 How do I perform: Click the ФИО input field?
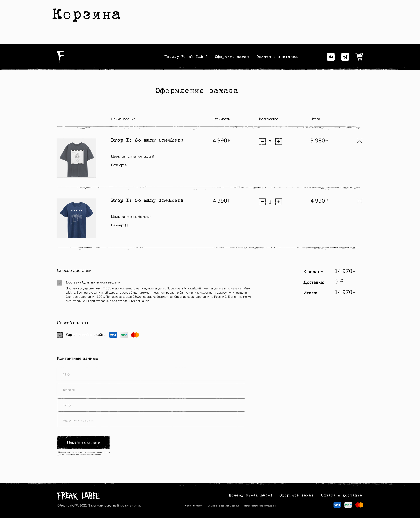(151, 374)
